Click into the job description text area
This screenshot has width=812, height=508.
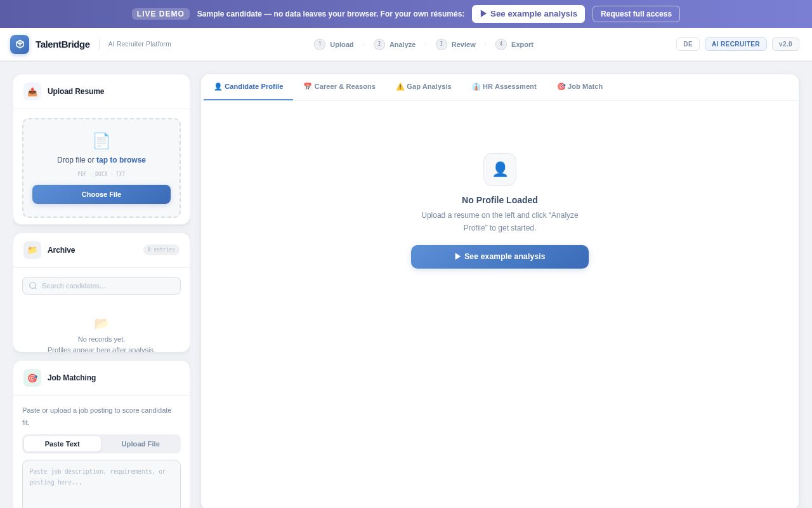click(101, 484)
